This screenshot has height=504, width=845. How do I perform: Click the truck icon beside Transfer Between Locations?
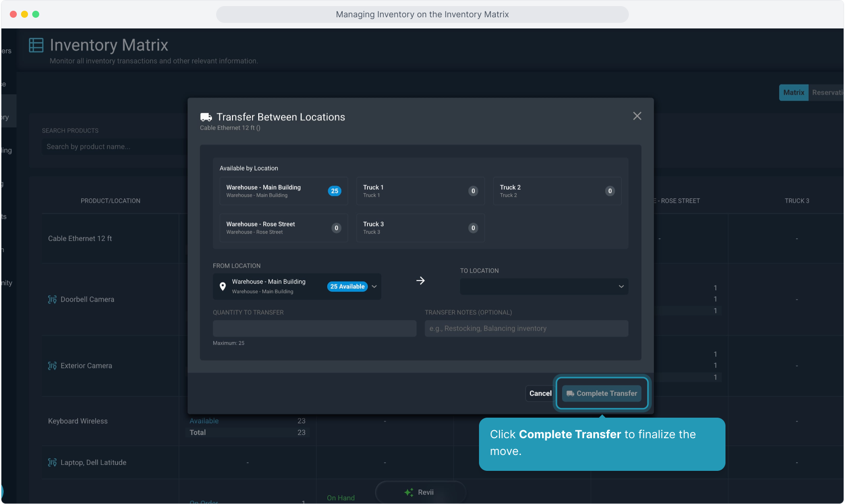coord(206,117)
